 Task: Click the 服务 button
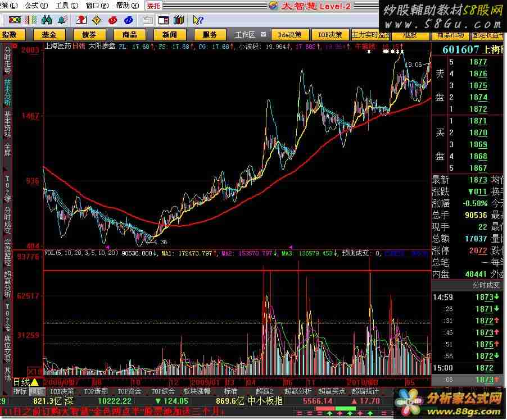pyautogui.click(x=210, y=35)
